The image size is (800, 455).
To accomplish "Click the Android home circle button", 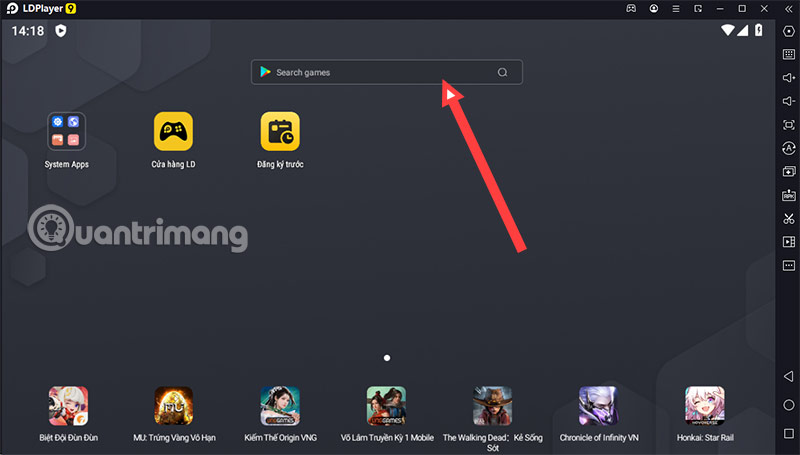I will pyautogui.click(x=789, y=405).
